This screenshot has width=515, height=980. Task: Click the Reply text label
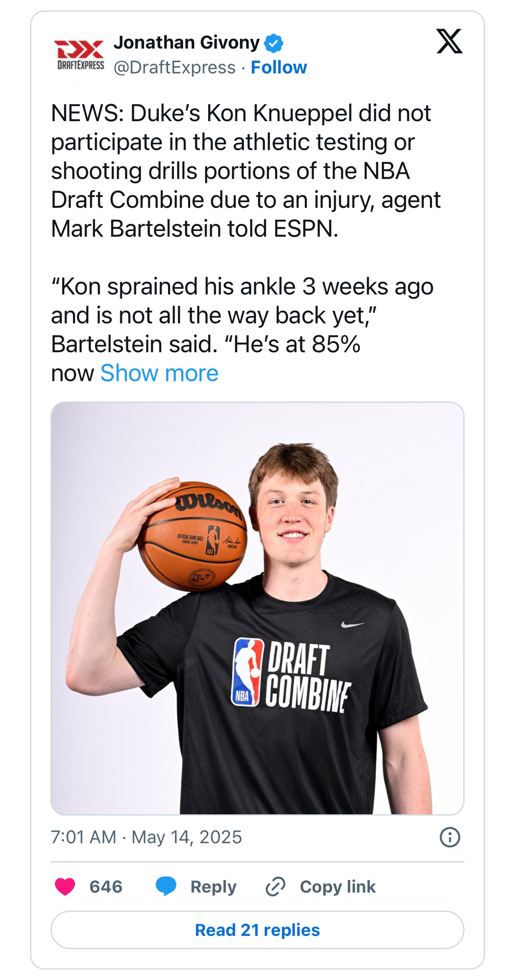213,886
